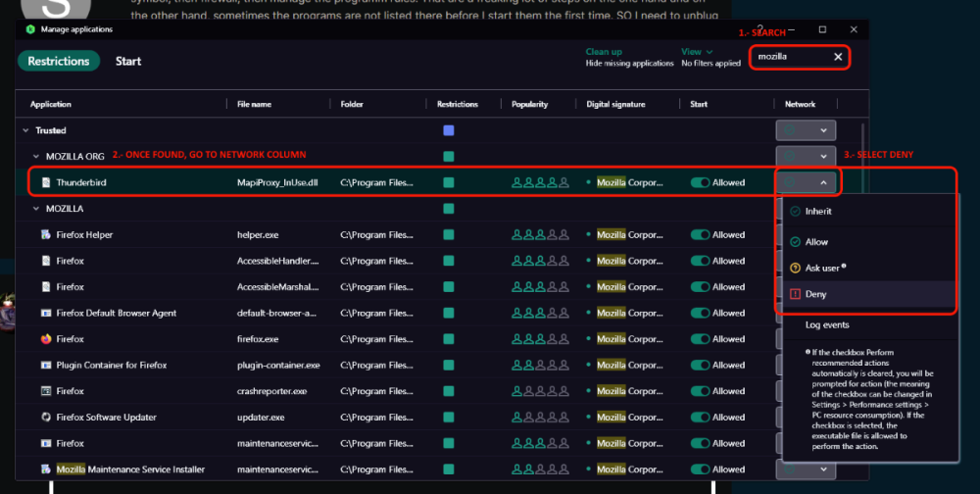Click the Trusted group blue restriction square
The height and width of the screenshot is (494, 980).
click(448, 130)
